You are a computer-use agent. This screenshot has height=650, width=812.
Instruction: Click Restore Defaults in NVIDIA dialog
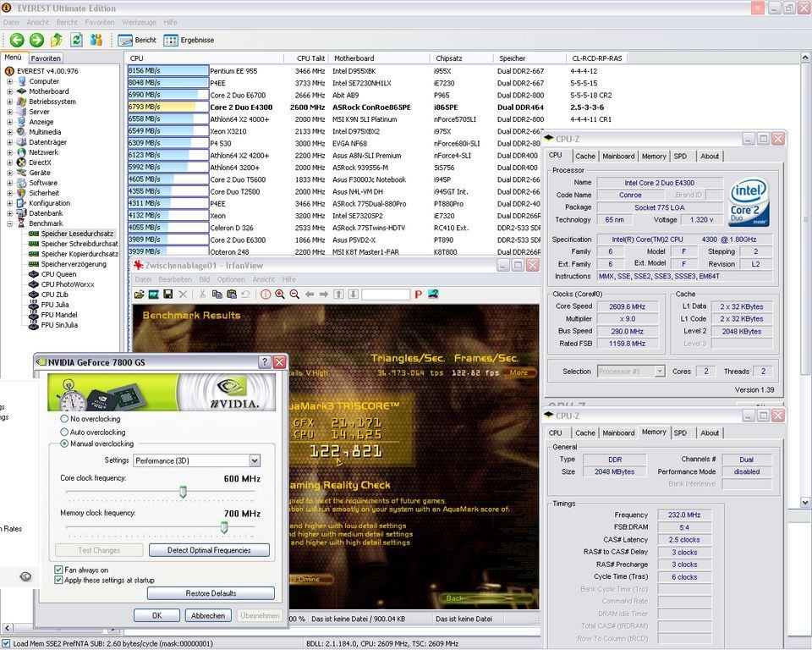(211, 593)
